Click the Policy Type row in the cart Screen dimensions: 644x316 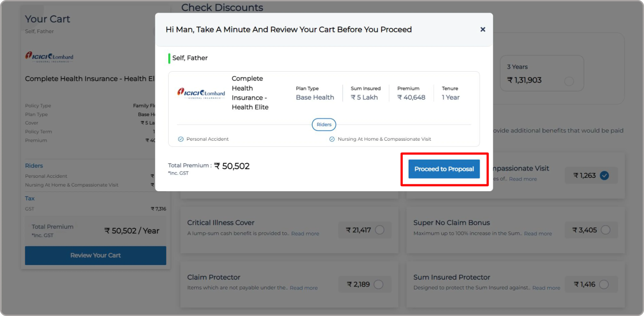tap(90, 106)
